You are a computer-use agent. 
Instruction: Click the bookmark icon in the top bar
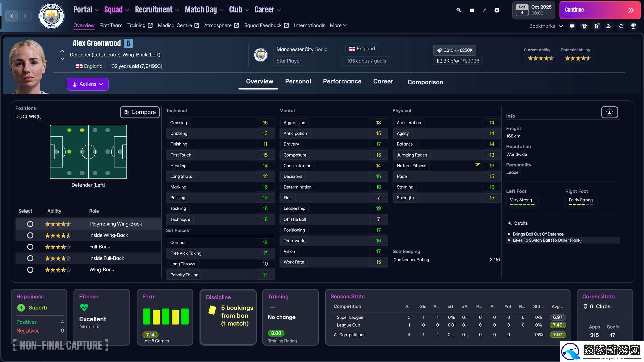472,10
